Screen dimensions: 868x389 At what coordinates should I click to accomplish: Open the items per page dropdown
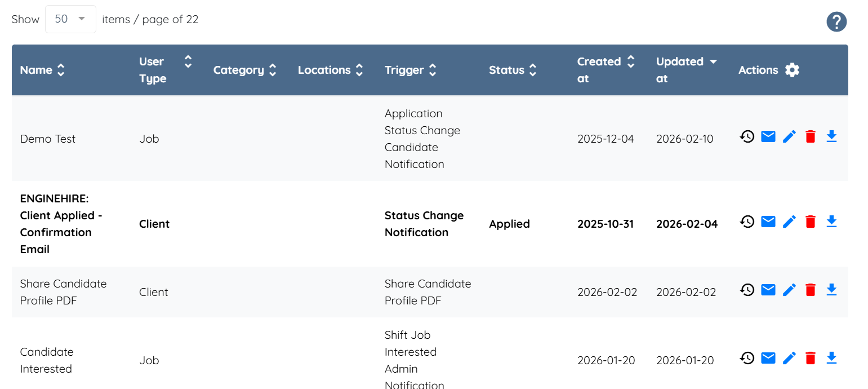(70, 19)
